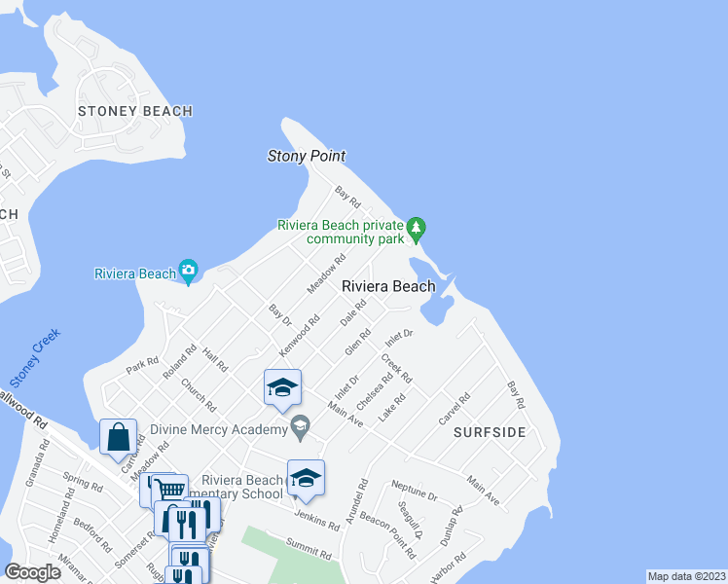The image size is (728, 584).
Task: Select the Stony Point label
Action: coord(307,156)
